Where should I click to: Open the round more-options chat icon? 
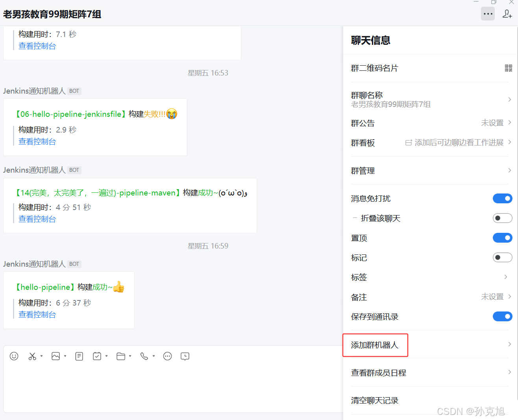[x=168, y=356]
